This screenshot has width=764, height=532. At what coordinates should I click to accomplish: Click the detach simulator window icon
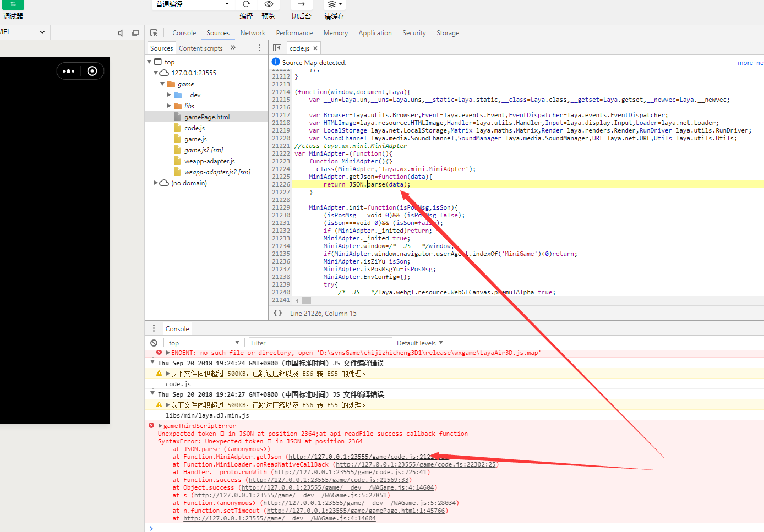click(135, 33)
